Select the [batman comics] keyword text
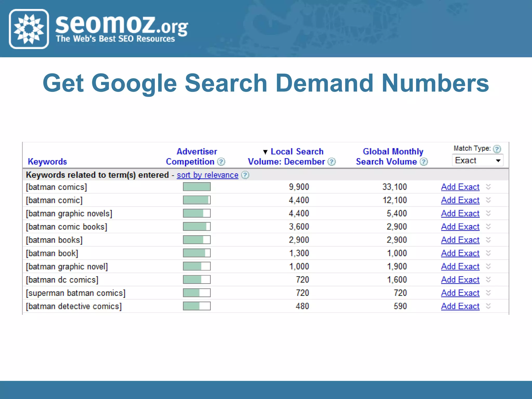 pos(56,187)
